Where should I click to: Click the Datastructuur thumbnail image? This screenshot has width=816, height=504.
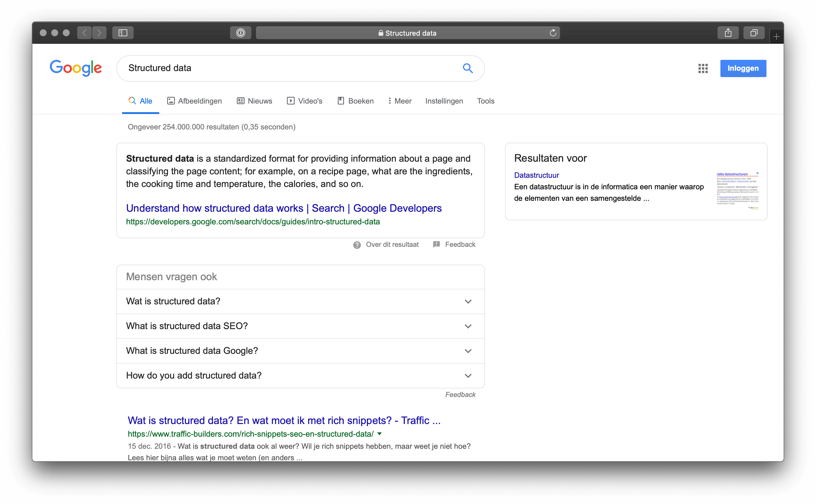pyautogui.click(x=737, y=191)
